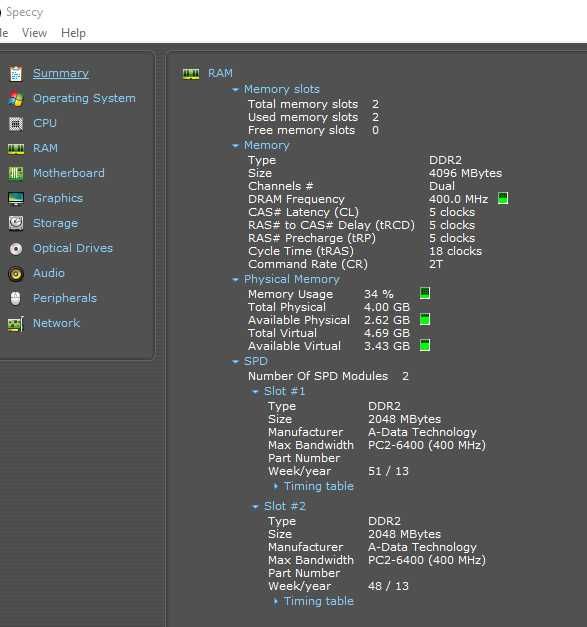This screenshot has height=627, width=587.
Task: Select the CAS# Latency (CL) row
Action: click(361, 212)
